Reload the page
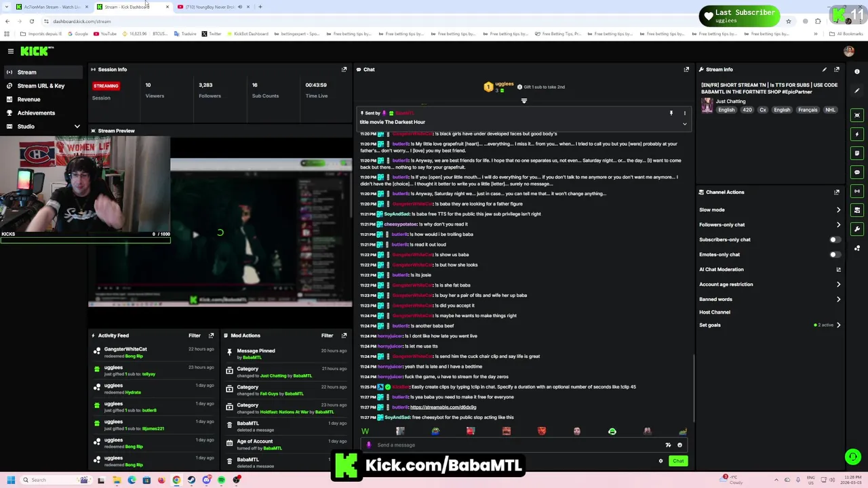The width and height of the screenshot is (868, 488). tap(32, 21)
